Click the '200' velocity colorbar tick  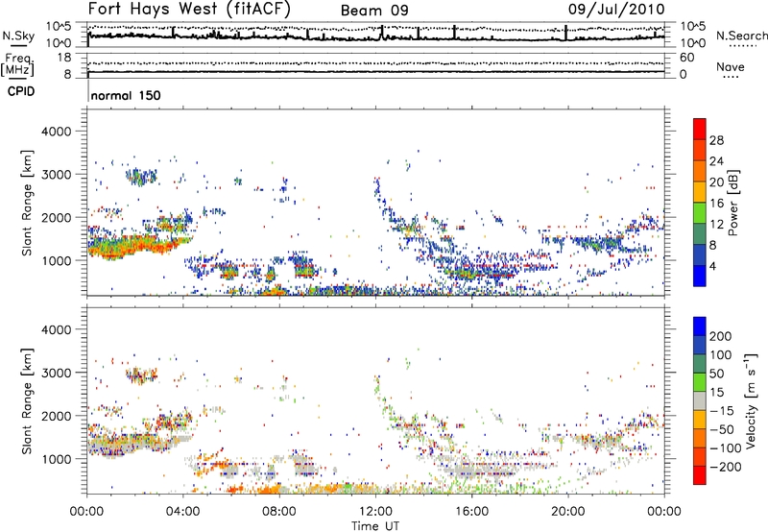pos(720,336)
